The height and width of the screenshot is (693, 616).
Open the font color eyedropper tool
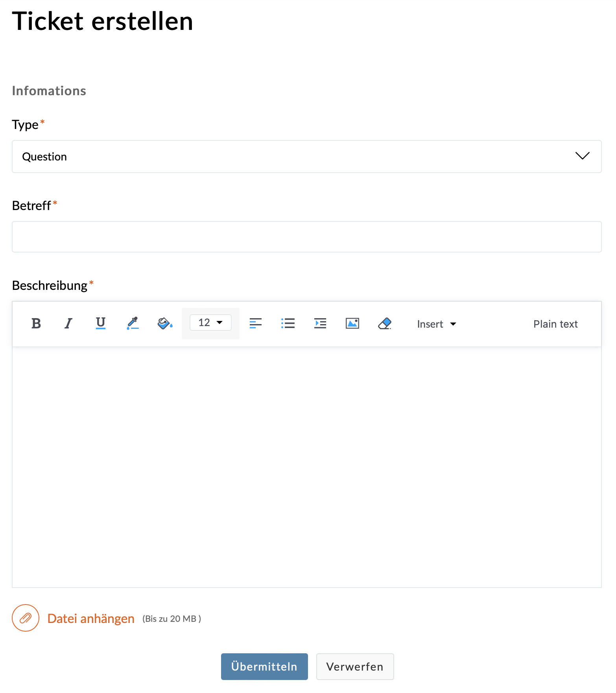click(133, 324)
